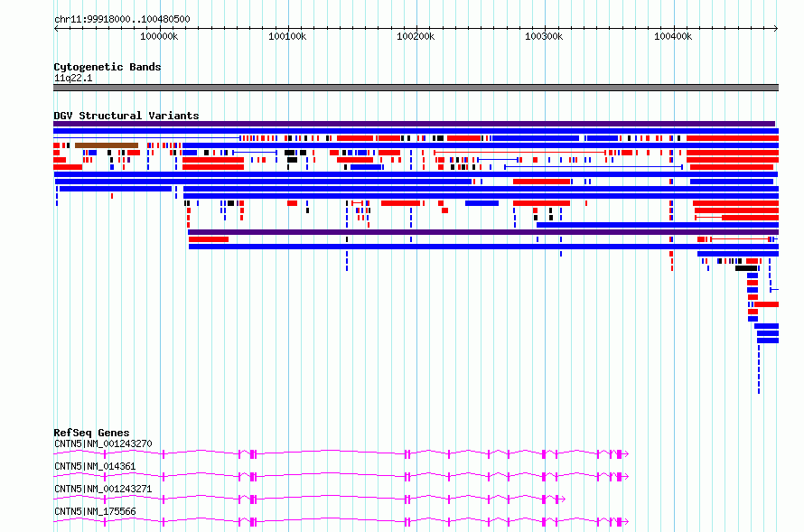Select the NM_175566 magenta transcript glyph
The height and width of the screenshot is (532, 804).
341,521
